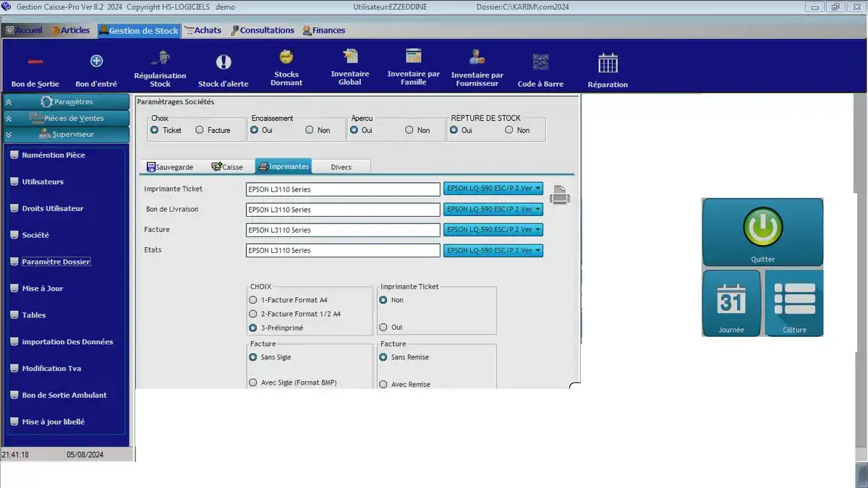Open the Journée calendar tile
The image size is (868, 488).
[x=731, y=299]
